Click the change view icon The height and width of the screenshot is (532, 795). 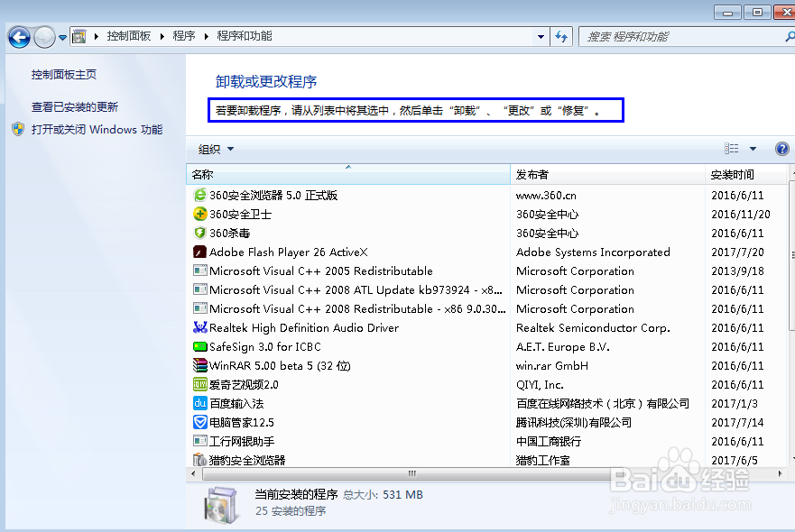[x=731, y=149]
